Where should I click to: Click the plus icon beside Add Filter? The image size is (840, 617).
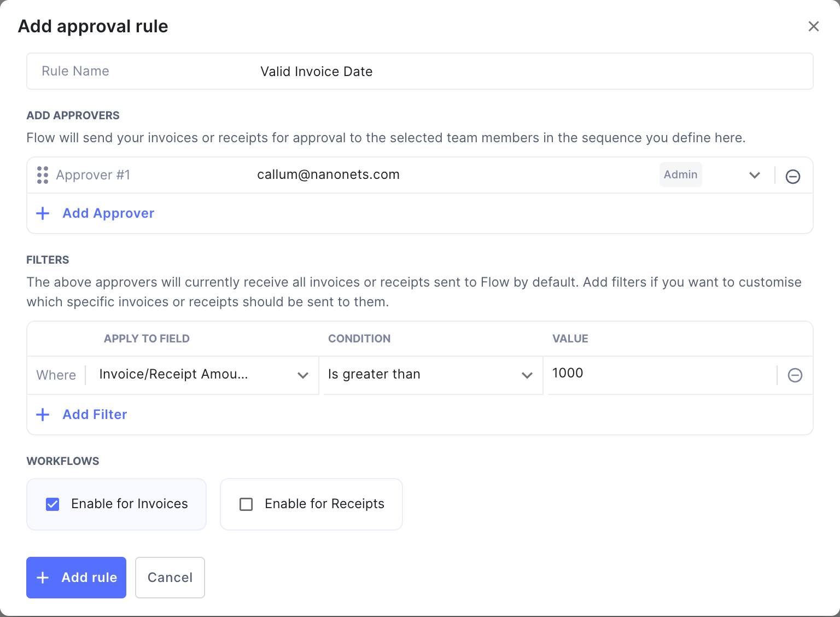pyautogui.click(x=42, y=414)
